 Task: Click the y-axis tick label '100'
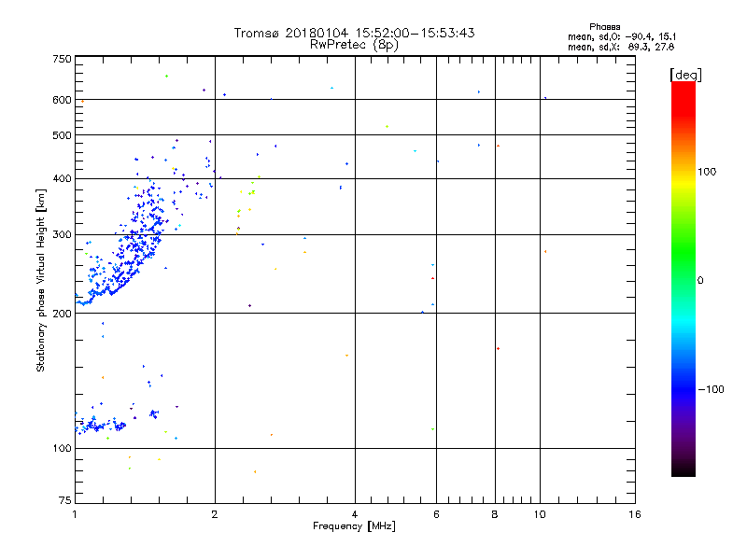[x=62, y=448]
